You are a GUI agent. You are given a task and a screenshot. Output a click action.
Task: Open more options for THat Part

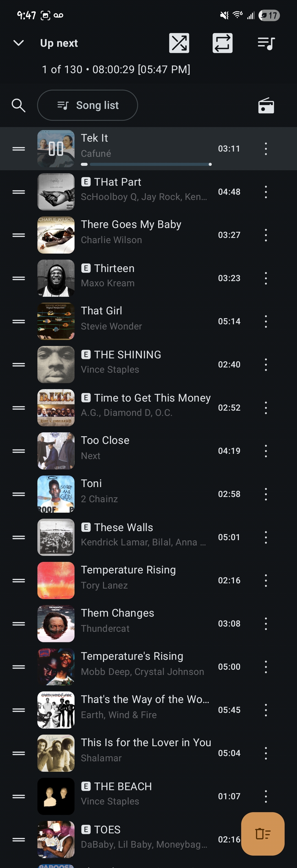(266, 192)
